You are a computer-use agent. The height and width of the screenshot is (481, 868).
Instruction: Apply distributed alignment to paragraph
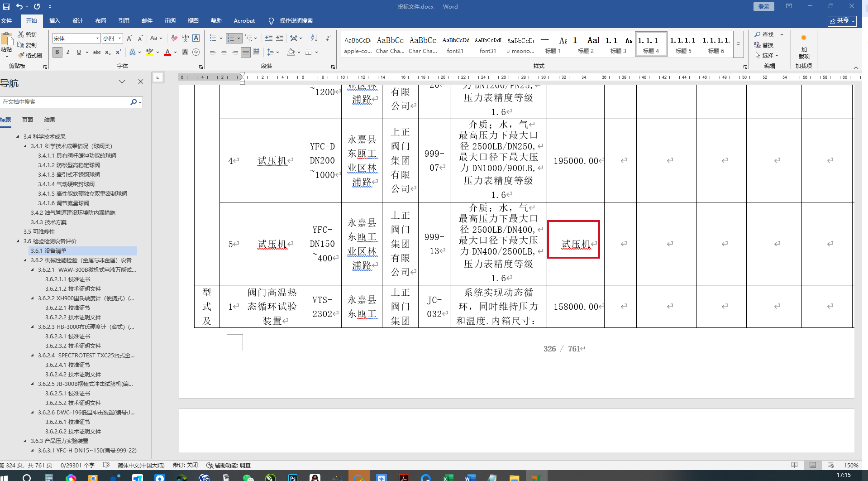257,53
